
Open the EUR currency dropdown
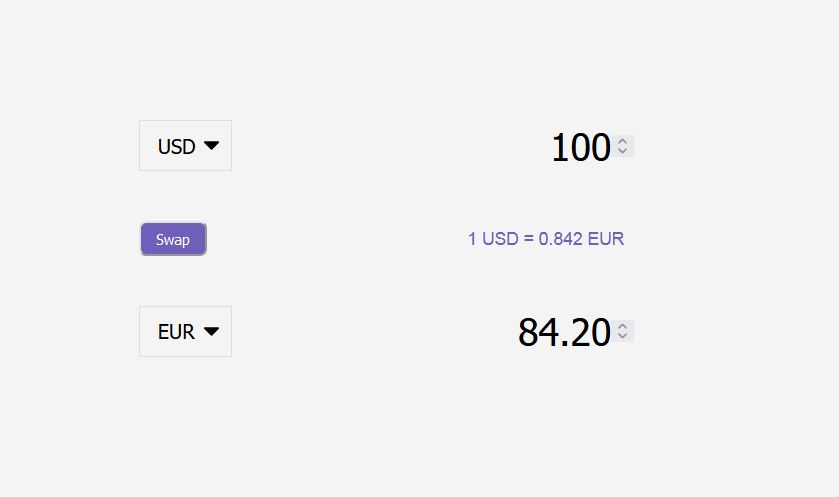pos(186,331)
